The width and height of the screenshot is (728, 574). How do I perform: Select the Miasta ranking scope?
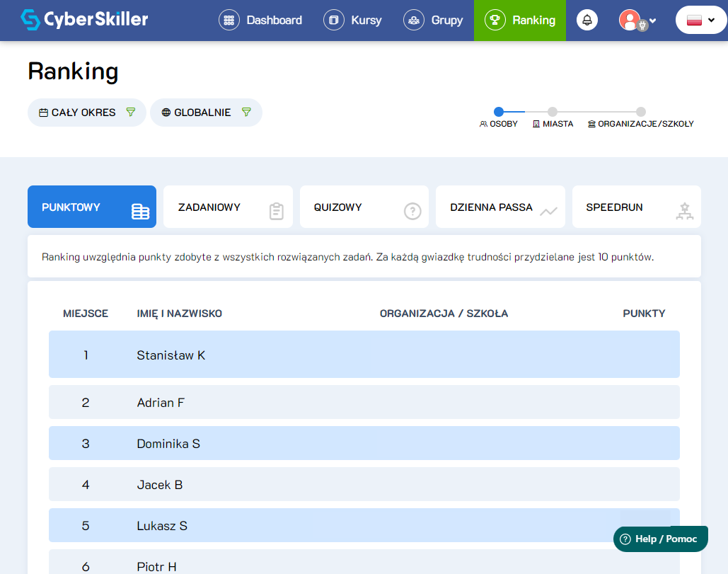(x=553, y=112)
